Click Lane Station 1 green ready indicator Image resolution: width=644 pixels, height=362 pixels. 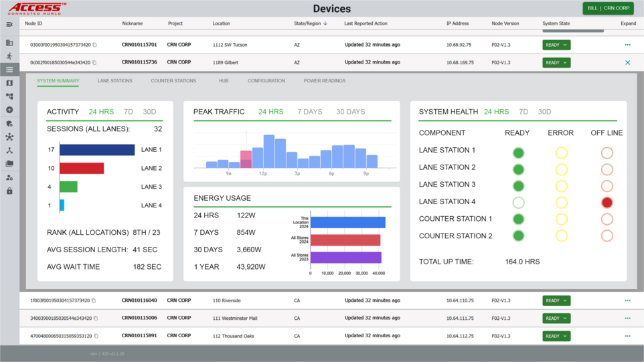pyautogui.click(x=518, y=153)
